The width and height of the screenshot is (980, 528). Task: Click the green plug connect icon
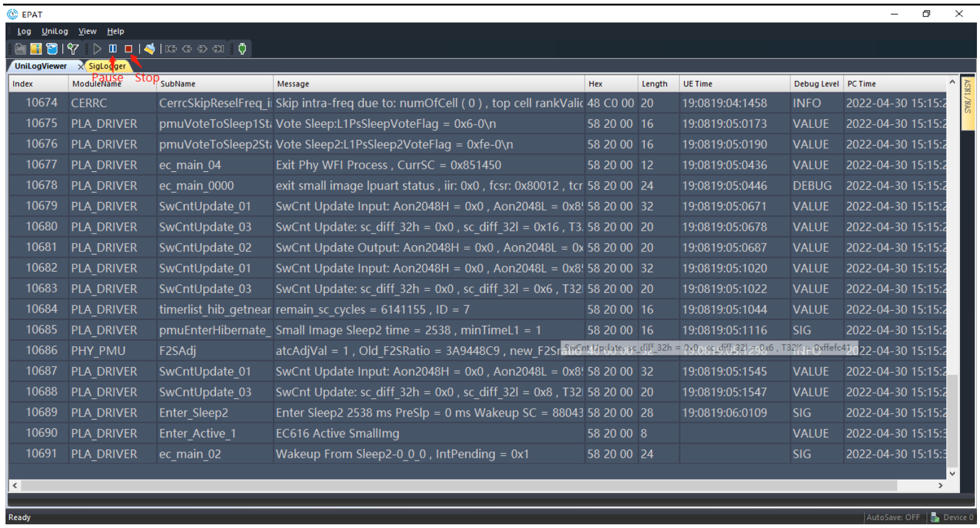coord(242,49)
